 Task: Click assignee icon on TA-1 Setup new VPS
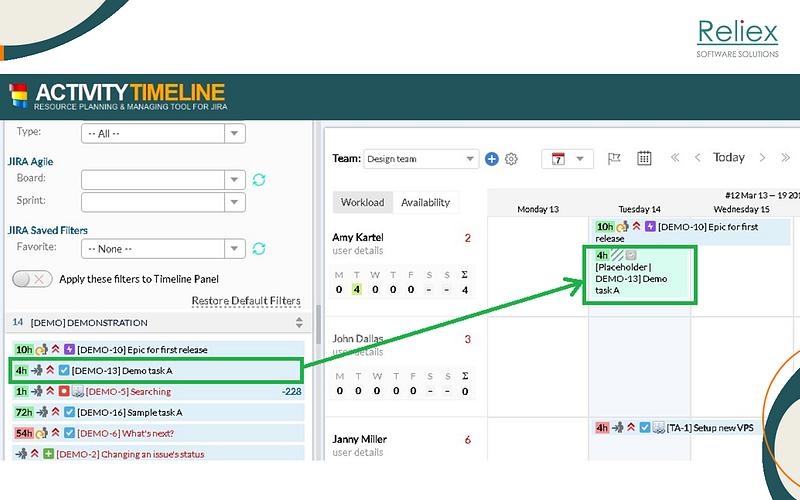click(618, 428)
